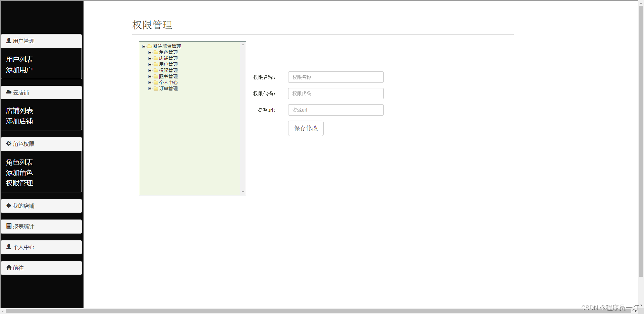Select 图书管理 label in tree
644x314 pixels.
tap(168, 76)
